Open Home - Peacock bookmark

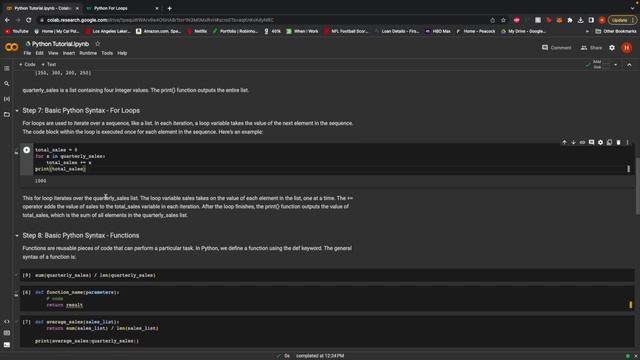coord(476,31)
